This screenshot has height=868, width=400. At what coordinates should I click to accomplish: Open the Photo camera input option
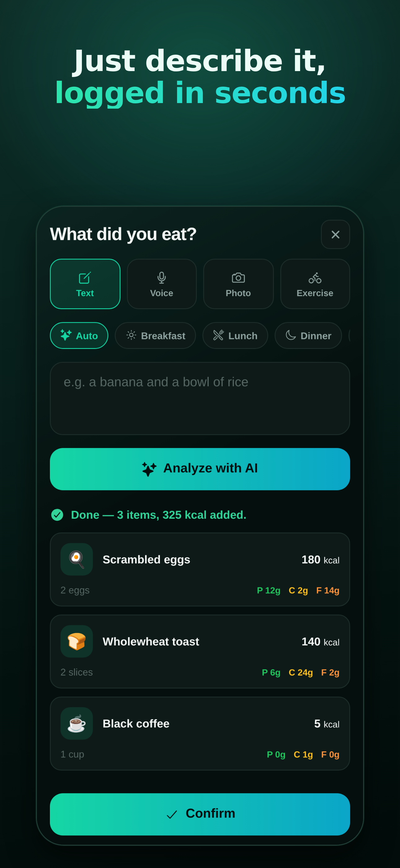pyautogui.click(x=238, y=284)
